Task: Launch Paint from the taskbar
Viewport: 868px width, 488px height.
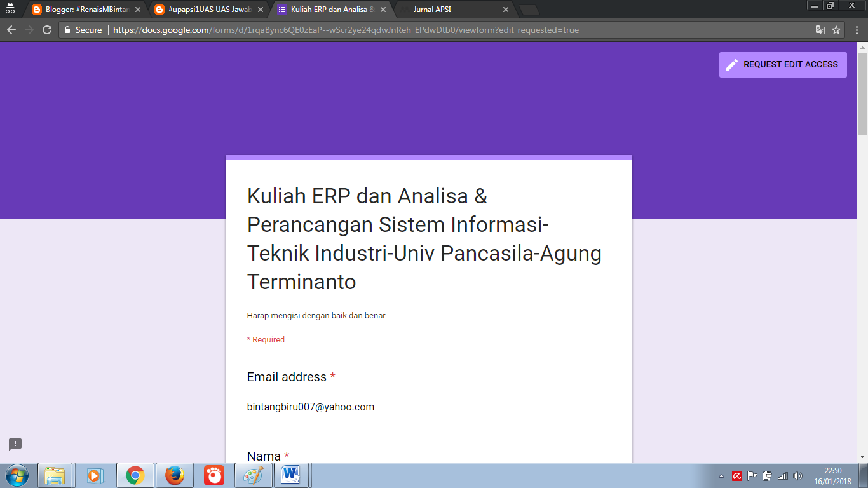Action: pyautogui.click(x=254, y=475)
